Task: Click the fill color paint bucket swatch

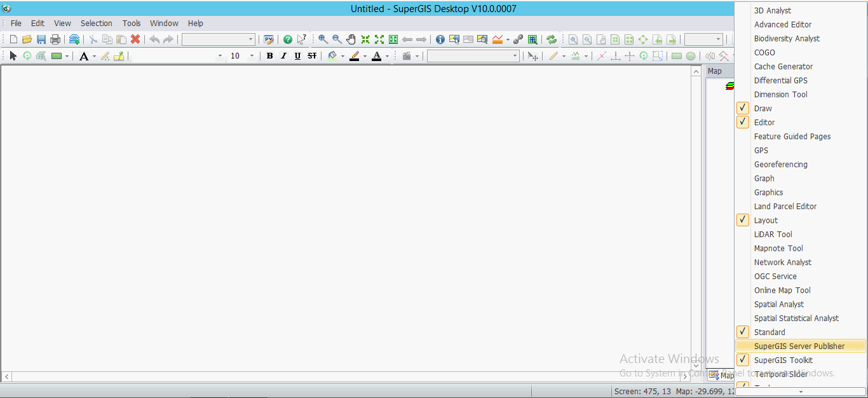Action: (332, 56)
